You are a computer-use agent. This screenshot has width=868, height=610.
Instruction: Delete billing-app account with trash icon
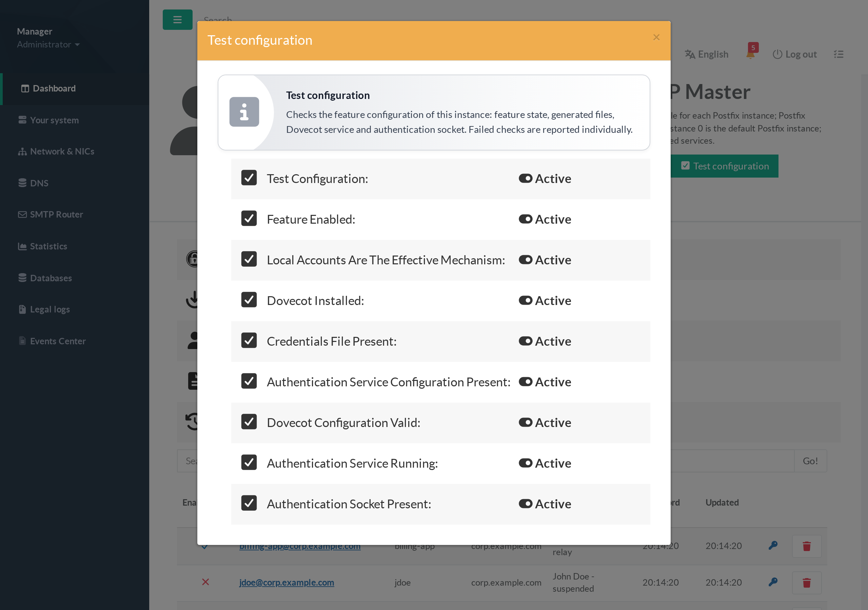[x=807, y=546]
